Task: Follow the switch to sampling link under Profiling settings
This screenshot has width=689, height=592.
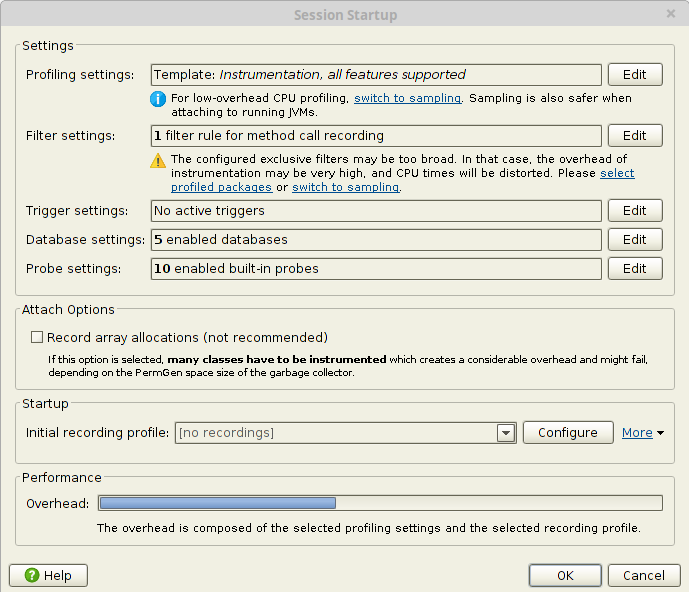Action: (407, 98)
